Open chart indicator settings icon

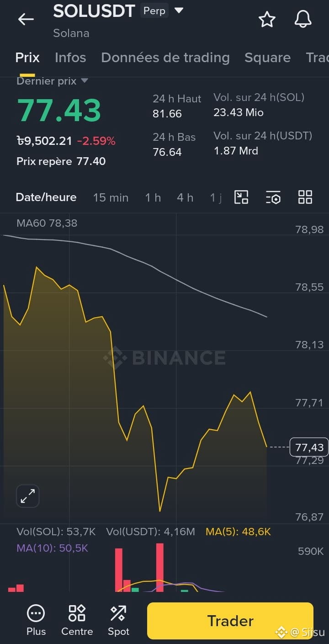point(273,197)
